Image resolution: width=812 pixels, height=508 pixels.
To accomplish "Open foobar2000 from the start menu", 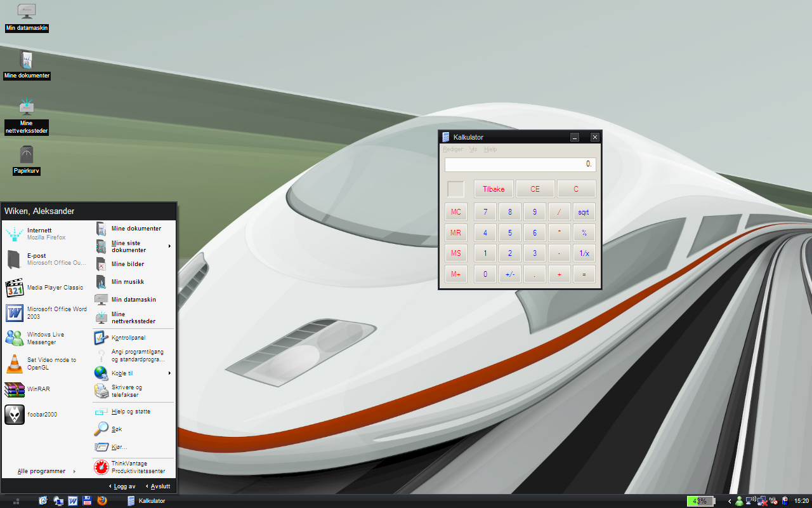I will (x=46, y=415).
